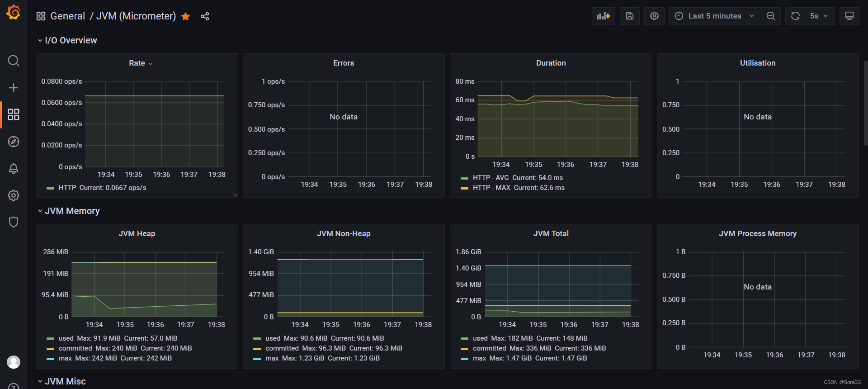Save dashboard using the floppy disk icon
Screen dimensions: 868x389
tap(629, 16)
